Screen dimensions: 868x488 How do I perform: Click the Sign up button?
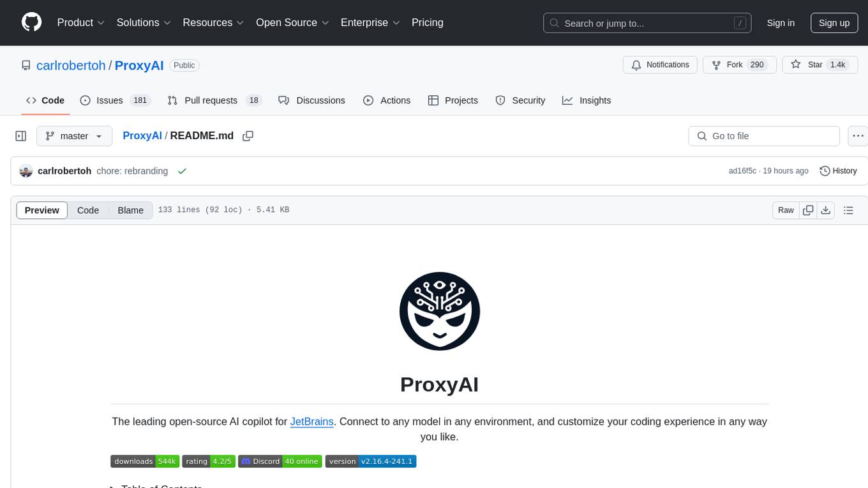[x=834, y=23]
